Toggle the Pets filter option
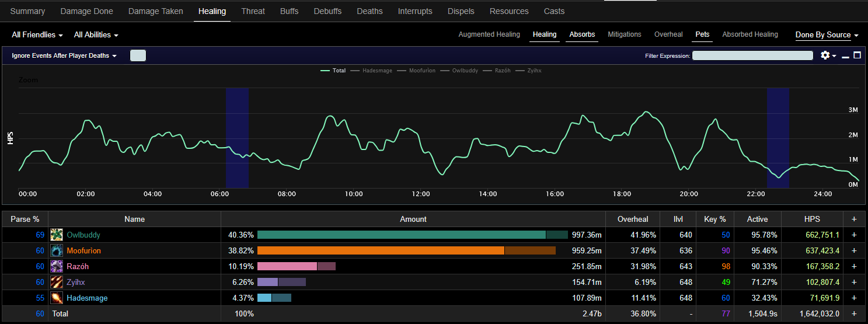The width and height of the screenshot is (868, 324). (703, 34)
